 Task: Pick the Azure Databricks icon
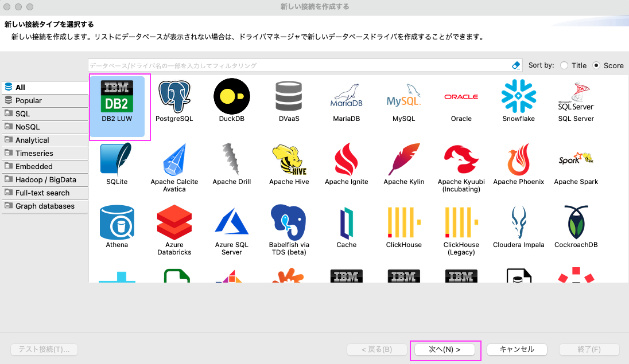174,222
